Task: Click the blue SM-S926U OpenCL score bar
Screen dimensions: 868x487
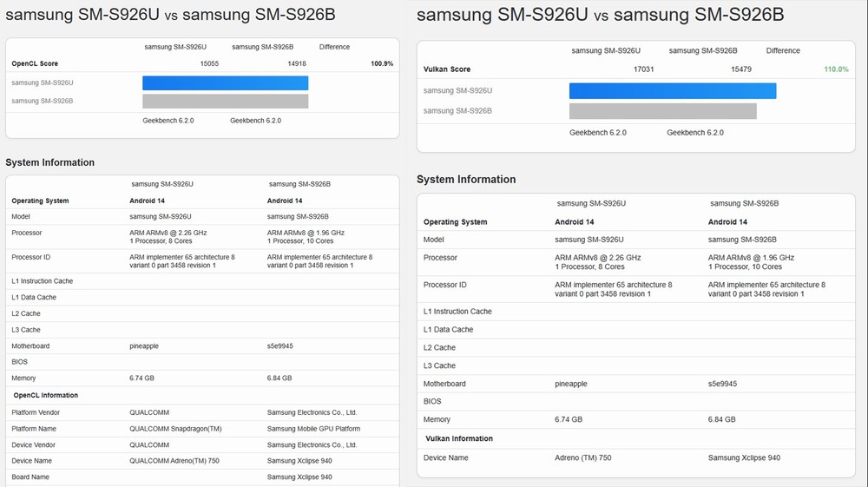Action: pos(225,82)
